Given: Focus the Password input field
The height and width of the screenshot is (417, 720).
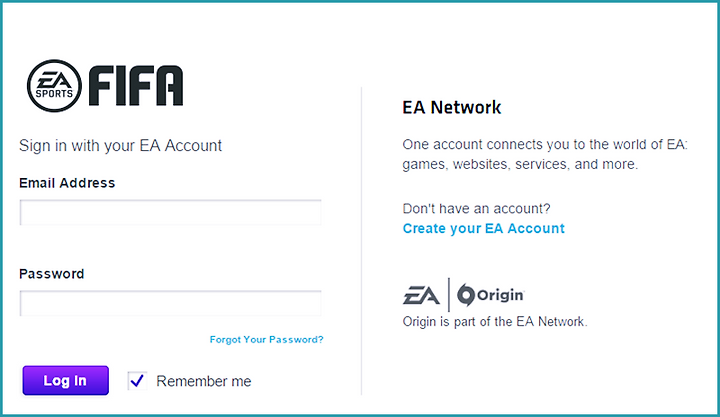Looking at the screenshot, I should 170,303.
